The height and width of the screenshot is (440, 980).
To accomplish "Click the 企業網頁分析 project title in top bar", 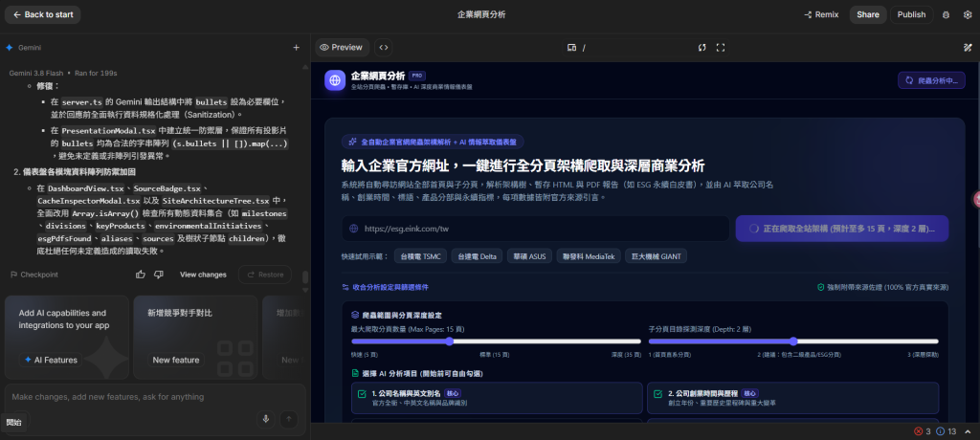I will 482,14.
